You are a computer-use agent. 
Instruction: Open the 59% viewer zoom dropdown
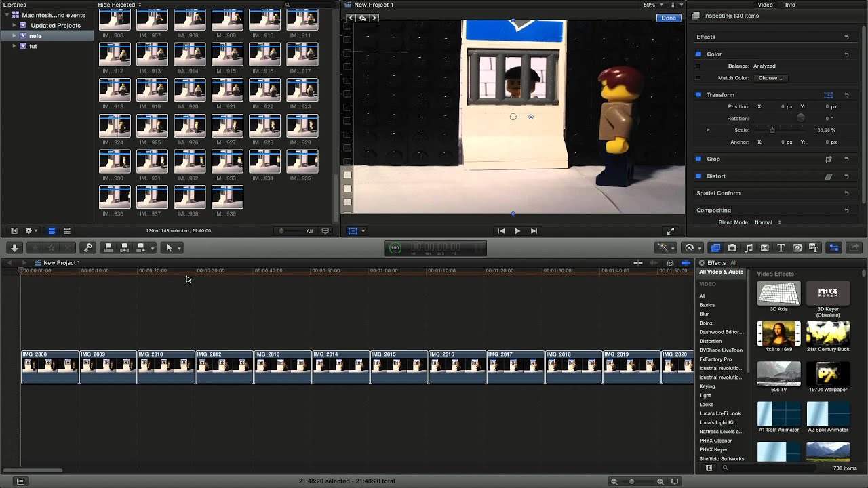click(x=652, y=5)
